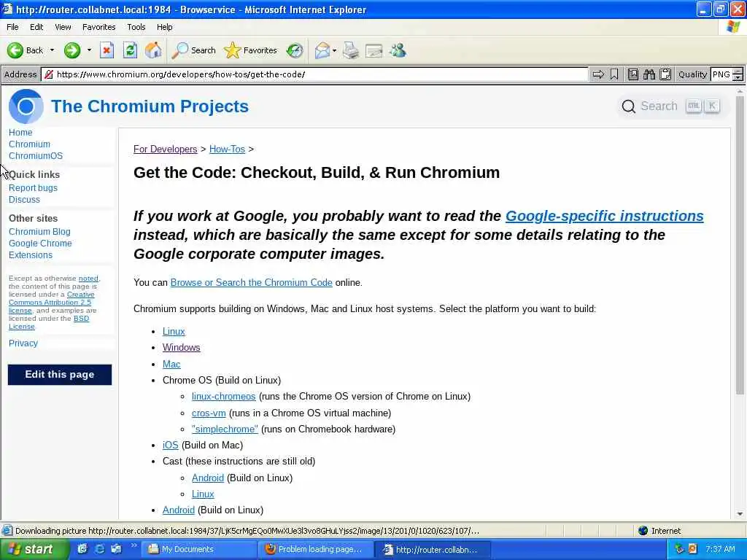Open the ChromiumOS sidebar link
Image resolution: width=747 pixels, height=560 pixels.
[36, 156]
